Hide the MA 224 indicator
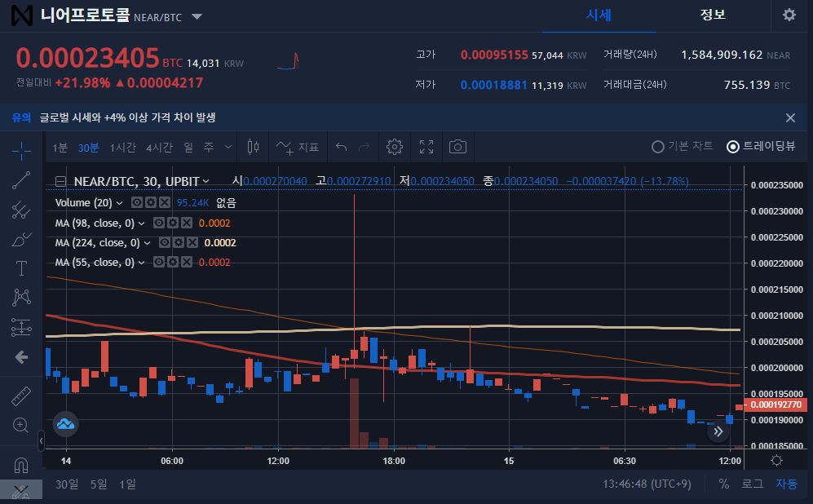 [x=165, y=243]
